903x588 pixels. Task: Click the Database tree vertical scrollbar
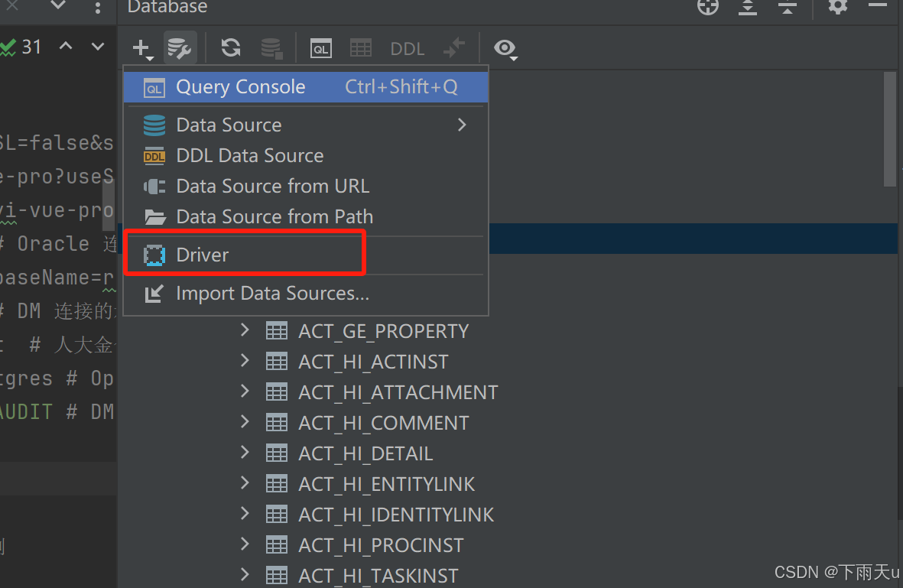890,129
